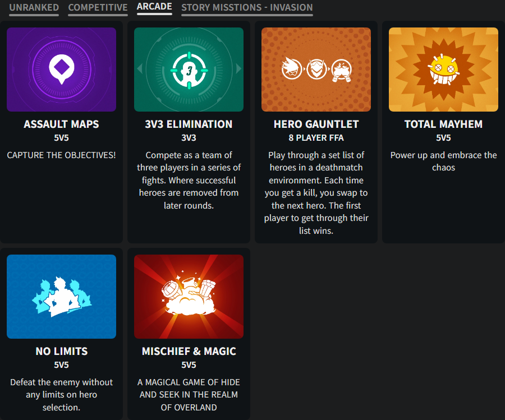Click the No Limits heroes silhouette icon
Viewport: 505px width, 420px height.
click(x=62, y=297)
